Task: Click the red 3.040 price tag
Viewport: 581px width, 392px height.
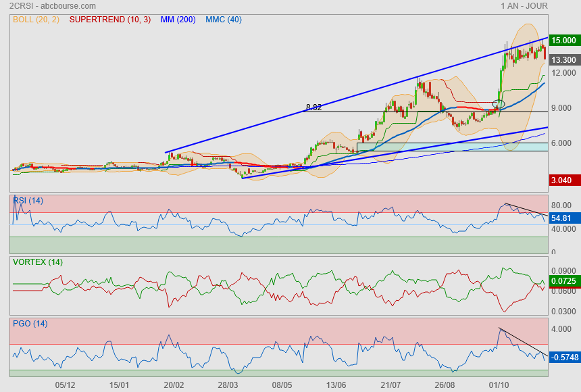Action: pyautogui.click(x=563, y=180)
